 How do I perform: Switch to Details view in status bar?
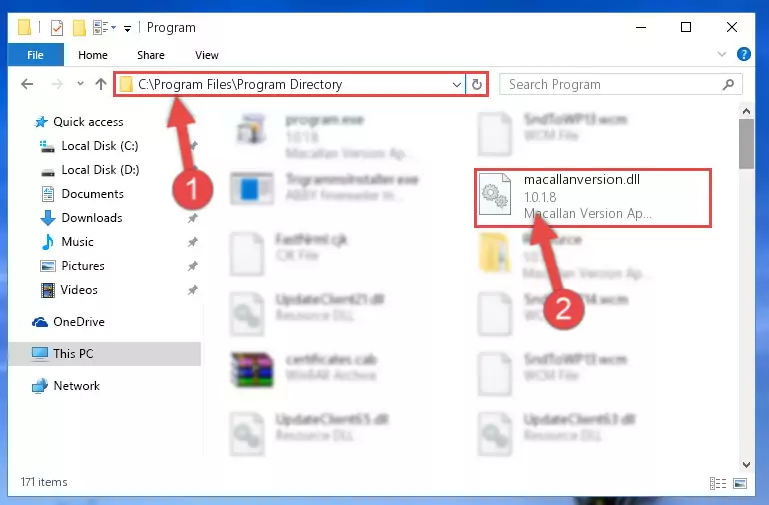(x=718, y=483)
